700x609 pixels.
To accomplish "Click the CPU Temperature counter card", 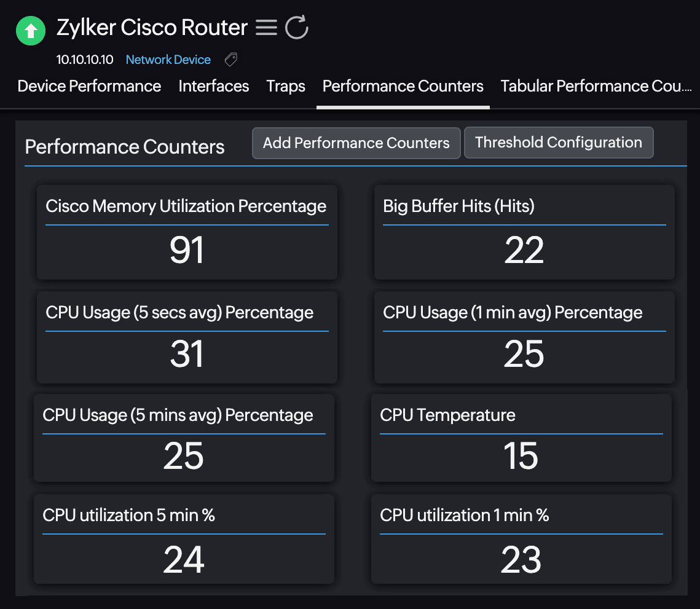I will click(x=521, y=438).
